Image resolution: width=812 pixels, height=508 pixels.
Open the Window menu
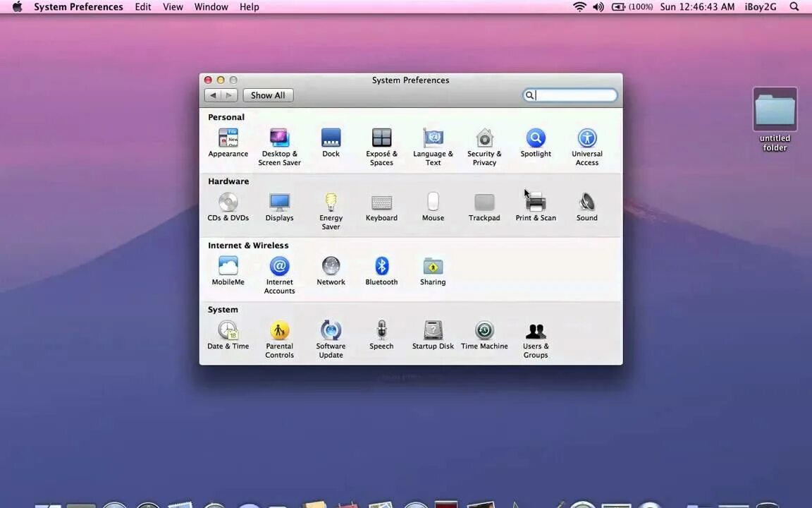(x=211, y=7)
